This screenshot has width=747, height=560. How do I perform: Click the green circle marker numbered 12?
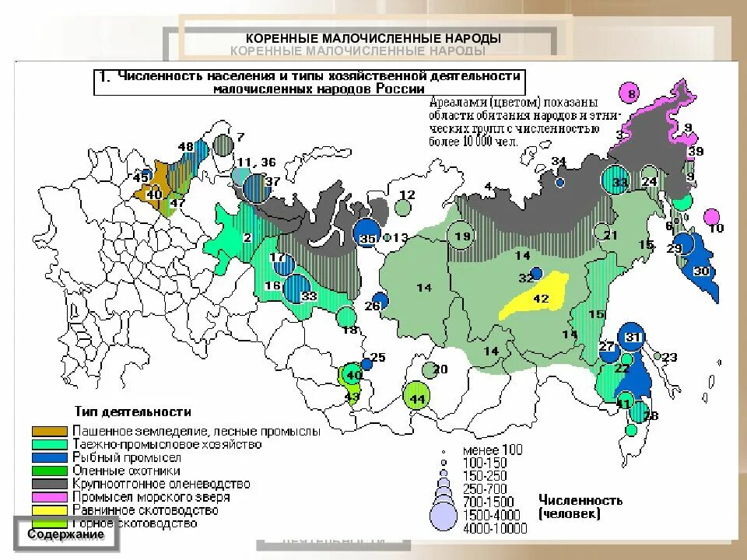403,208
